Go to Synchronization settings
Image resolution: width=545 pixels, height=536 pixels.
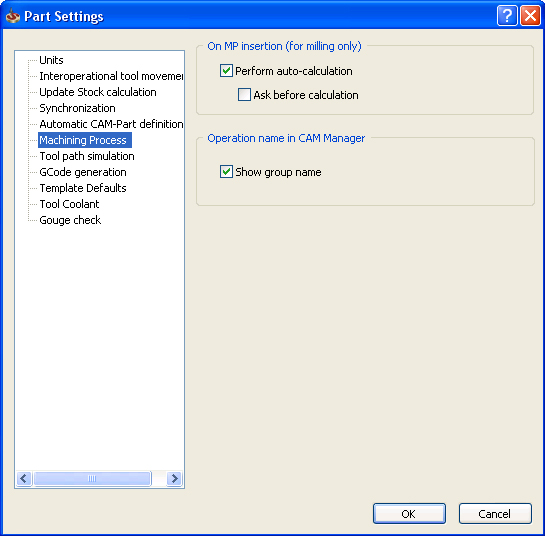pyautogui.click(x=77, y=108)
